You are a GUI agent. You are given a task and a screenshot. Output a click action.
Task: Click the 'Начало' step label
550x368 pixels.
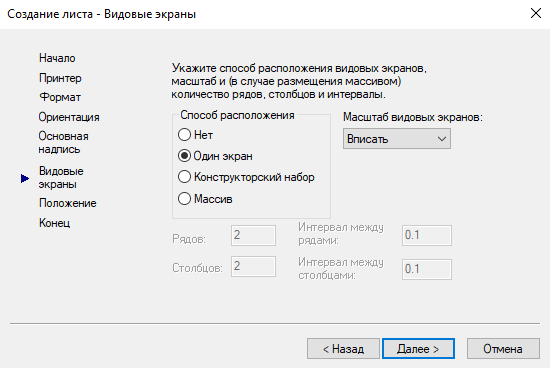click(57, 58)
